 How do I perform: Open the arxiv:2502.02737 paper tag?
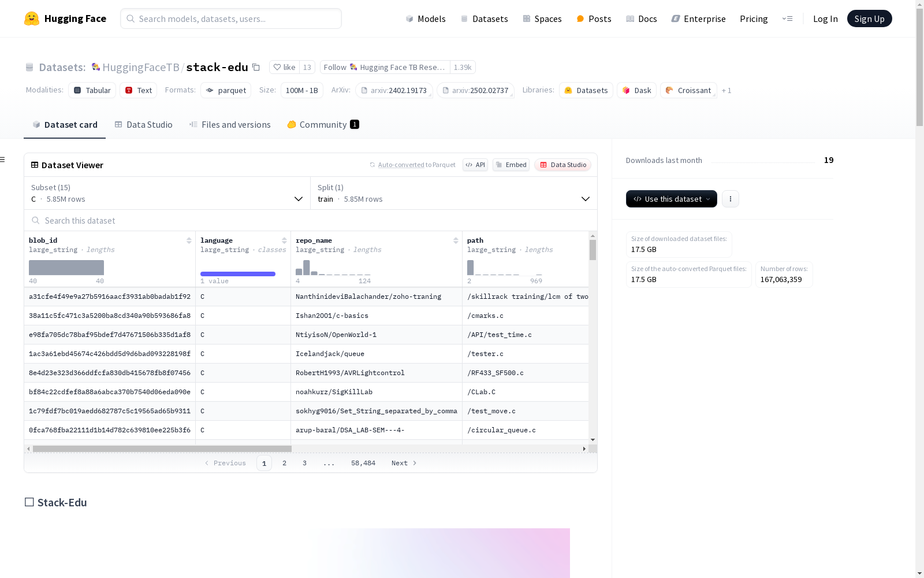[x=475, y=90]
